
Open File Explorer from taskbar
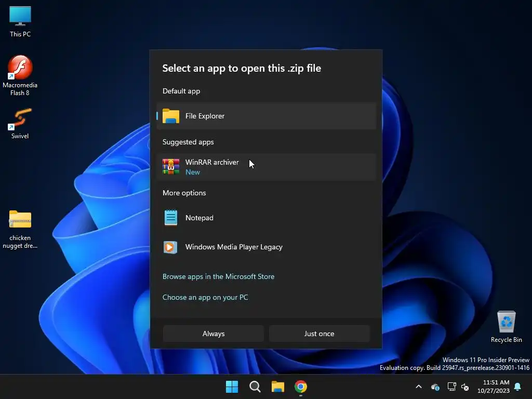[x=278, y=387]
